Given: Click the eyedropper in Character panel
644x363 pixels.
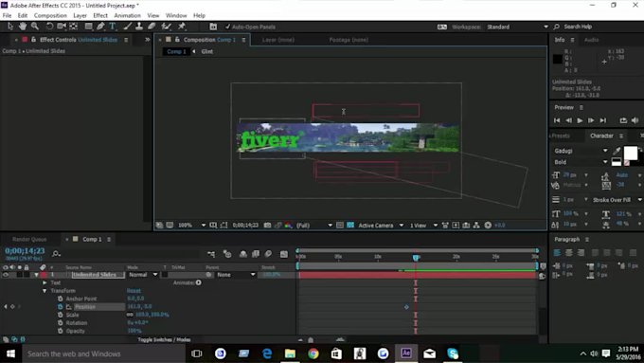Looking at the screenshot, I should [617, 151].
